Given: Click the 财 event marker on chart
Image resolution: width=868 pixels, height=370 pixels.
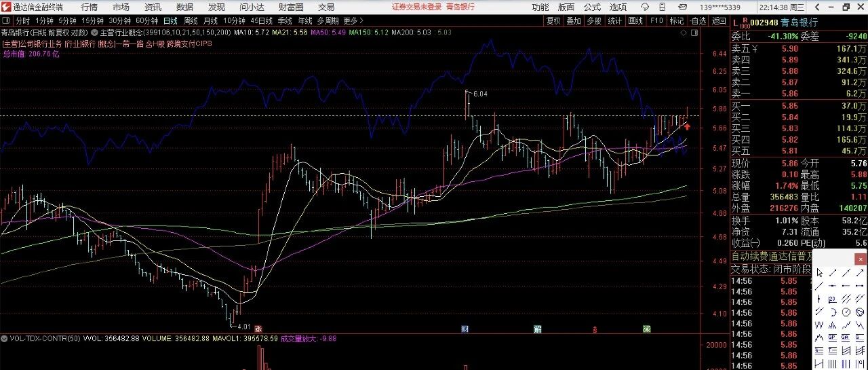Looking at the screenshot, I should (465, 329).
